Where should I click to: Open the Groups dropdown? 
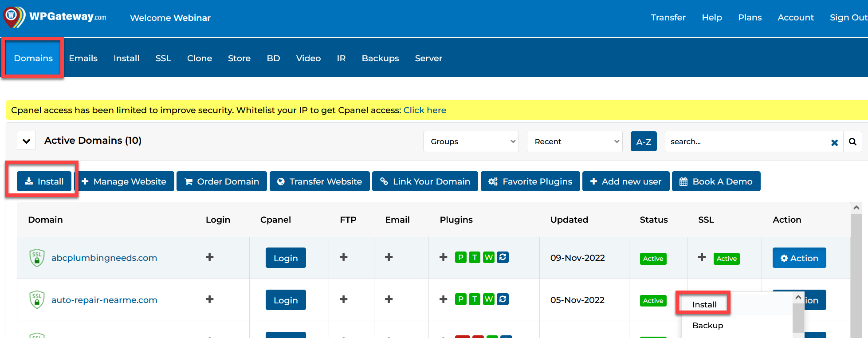click(x=471, y=141)
